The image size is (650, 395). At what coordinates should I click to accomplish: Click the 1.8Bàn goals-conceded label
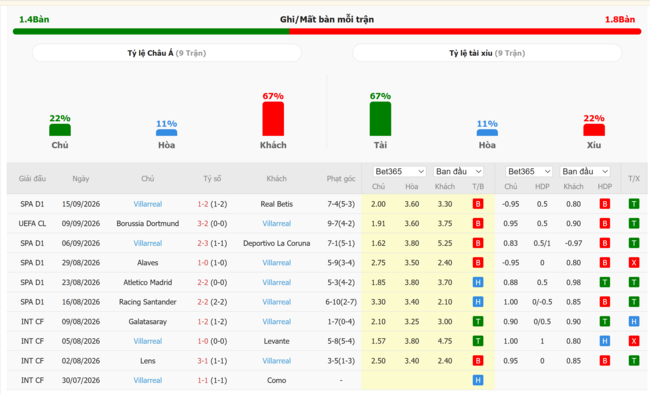point(620,19)
